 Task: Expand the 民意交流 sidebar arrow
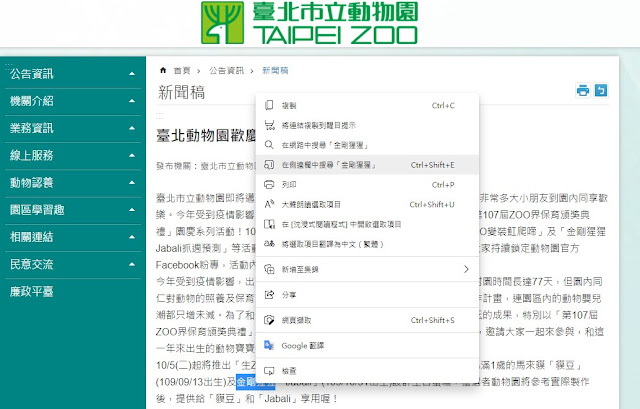pyautogui.click(x=131, y=264)
